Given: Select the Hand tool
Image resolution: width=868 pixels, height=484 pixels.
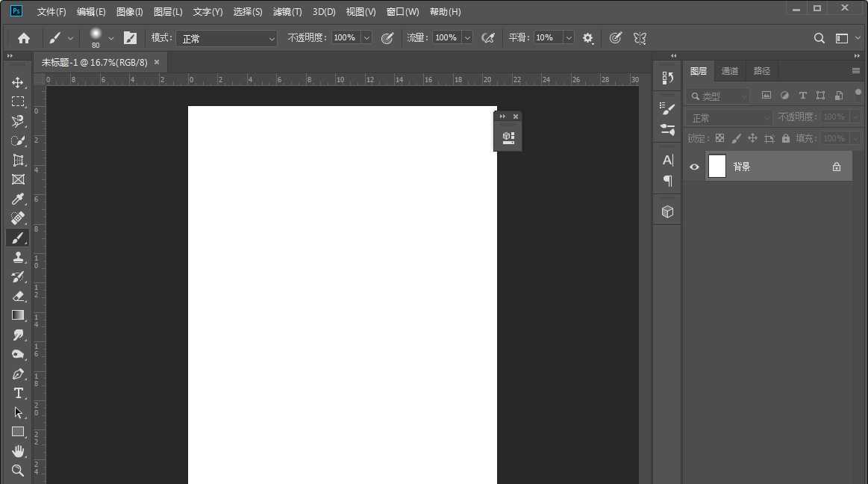Looking at the screenshot, I should pyautogui.click(x=18, y=451).
